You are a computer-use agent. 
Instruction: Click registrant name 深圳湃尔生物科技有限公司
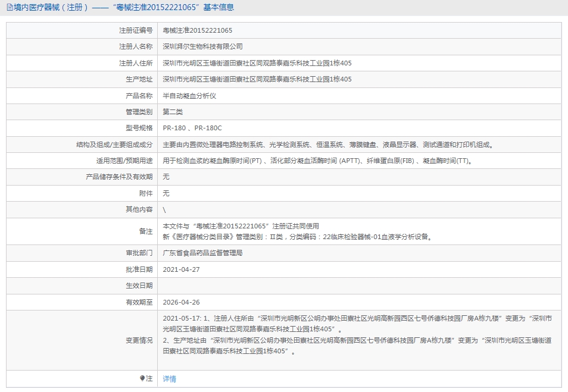(x=202, y=46)
